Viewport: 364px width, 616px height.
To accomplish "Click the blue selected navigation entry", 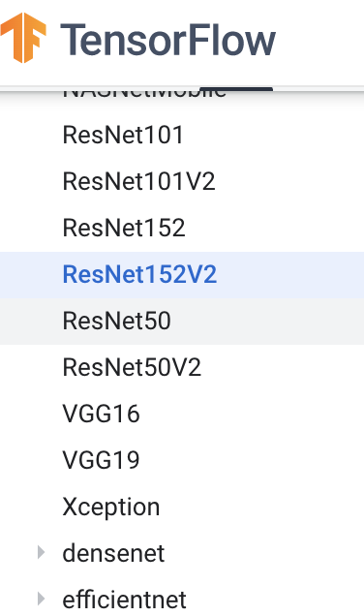I will pos(182,275).
